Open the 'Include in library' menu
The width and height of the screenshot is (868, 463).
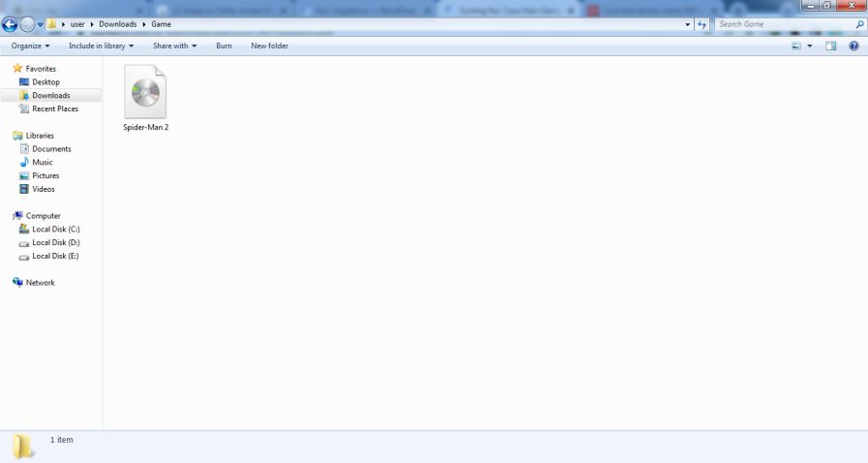pos(101,46)
